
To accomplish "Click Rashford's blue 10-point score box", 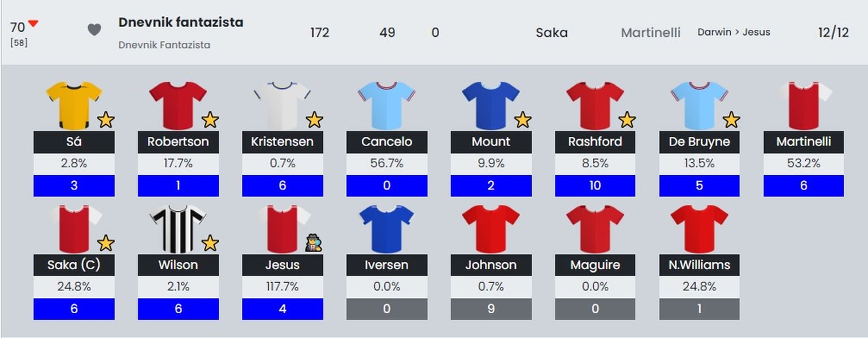I will (595, 186).
